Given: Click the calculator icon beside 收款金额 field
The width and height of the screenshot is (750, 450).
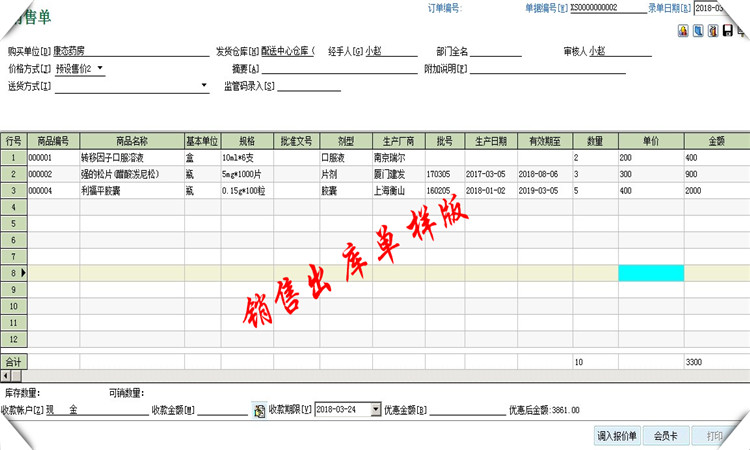Looking at the screenshot, I should coord(259,410).
